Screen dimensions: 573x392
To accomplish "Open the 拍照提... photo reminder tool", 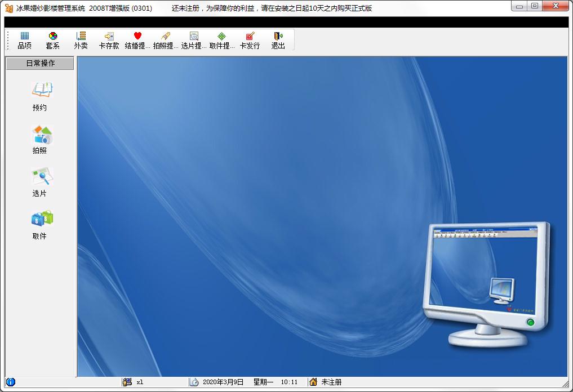I will (166, 41).
